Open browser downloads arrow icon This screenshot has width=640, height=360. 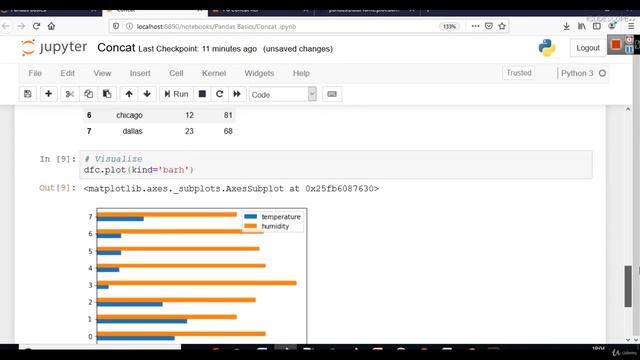[x=566, y=26]
